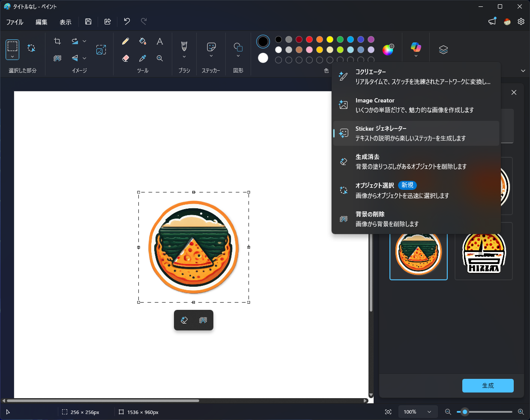
Task: Select the Color picker eyedropper tool
Action: point(143,58)
